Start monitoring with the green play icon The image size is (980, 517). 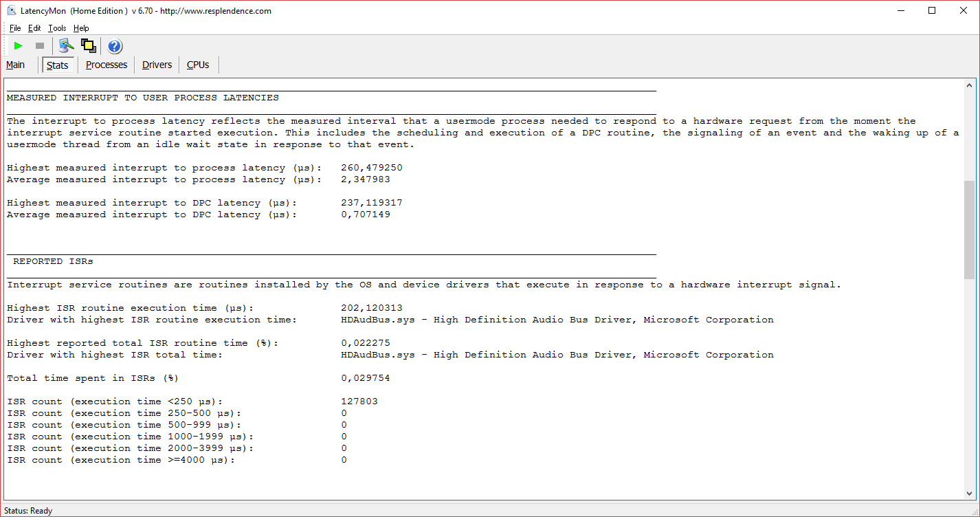pyautogui.click(x=19, y=46)
